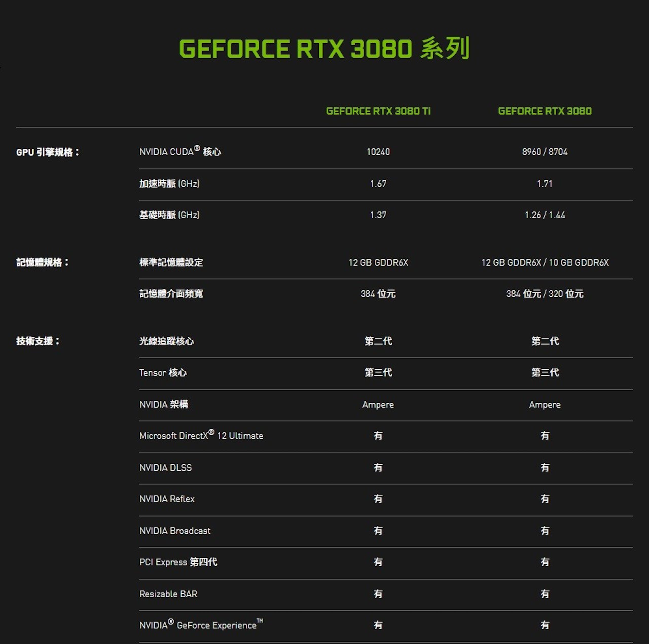Viewport: 649px width, 644px height.
Task: Click the NVIDIA Broadcast row label
Action: coord(175,531)
